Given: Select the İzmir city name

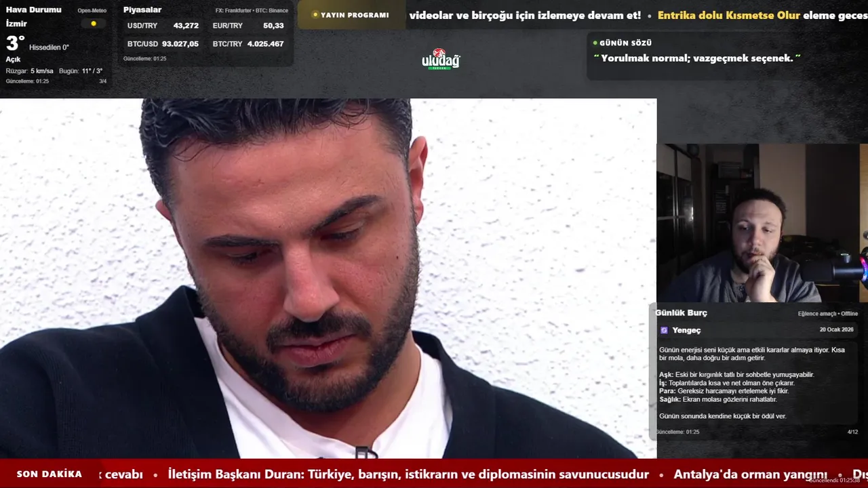Looking at the screenshot, I should [16, 24].
